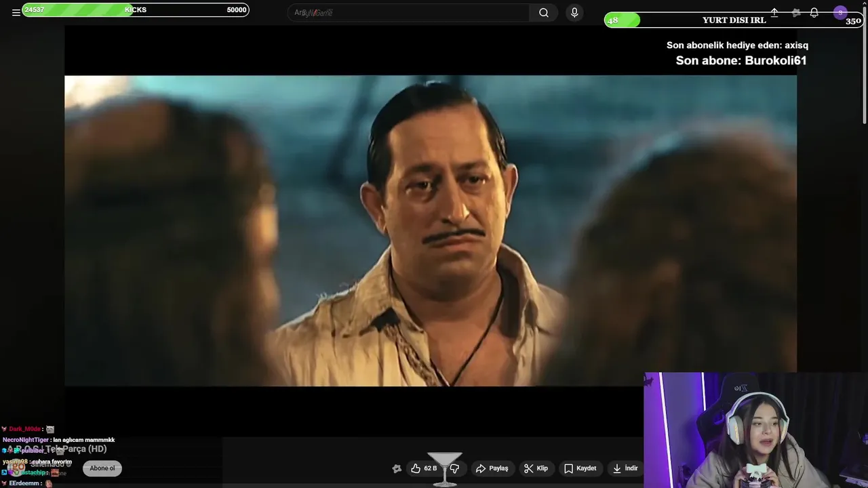Open the purple account avatar

pos(840,12)
